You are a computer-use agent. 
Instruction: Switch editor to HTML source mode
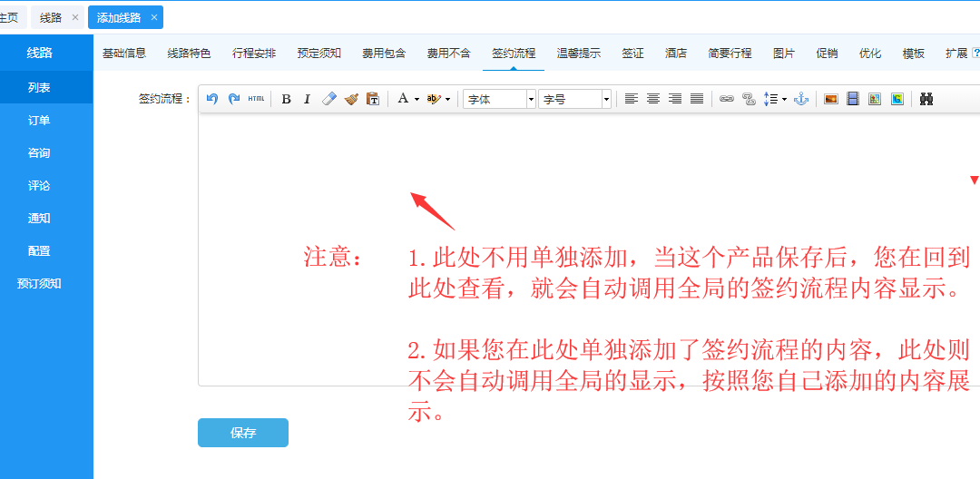point(257,99)
